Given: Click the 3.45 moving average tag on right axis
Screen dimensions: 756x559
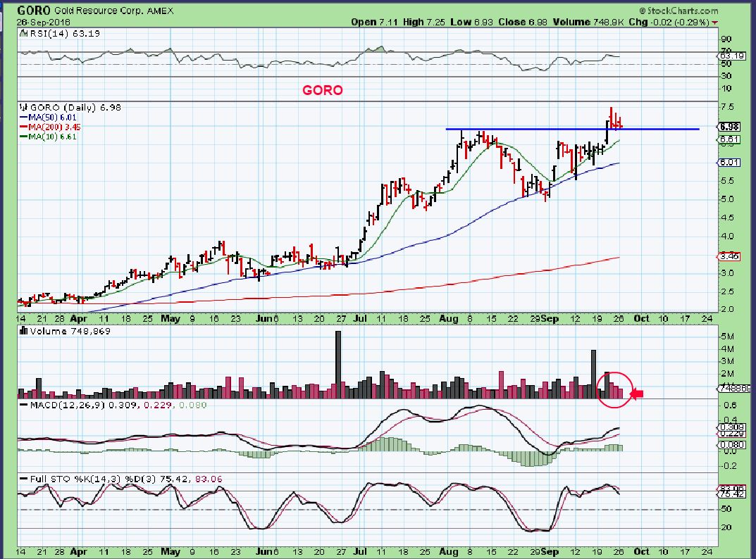Looking at the screenshot, I should 729,256.
